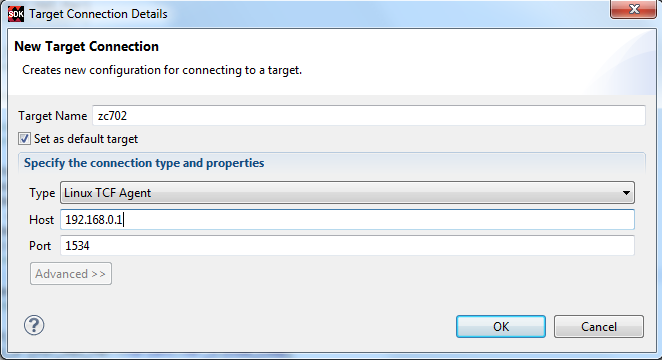Click the SDK logo in the title bar
The width and height of the screenshot is (662, 360).
tap(16, 14)
